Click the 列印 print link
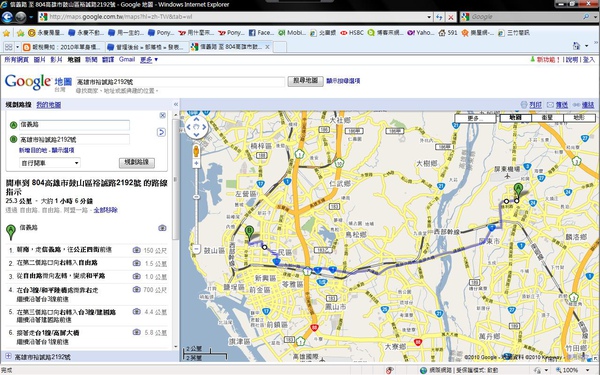Image resolution: width=600 pixels, height=375 pixels. (532, 105)
